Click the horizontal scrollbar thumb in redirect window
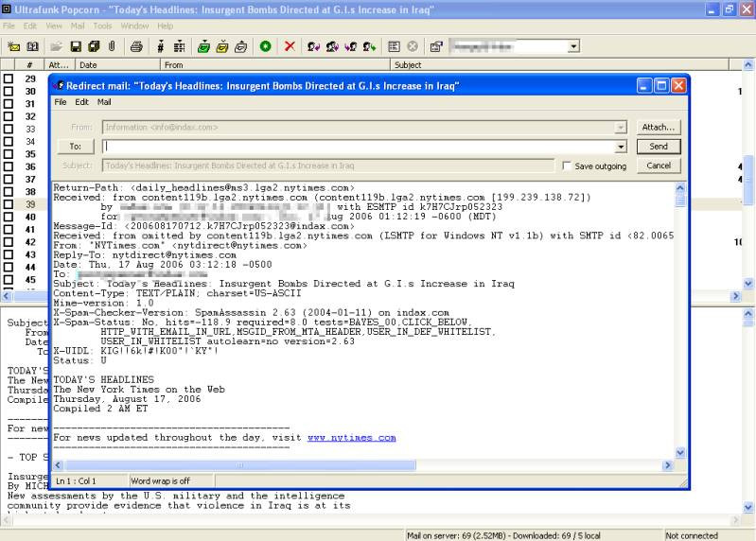Screen dimensions: 756x541 pyautogui.click(x=240, y=465)
